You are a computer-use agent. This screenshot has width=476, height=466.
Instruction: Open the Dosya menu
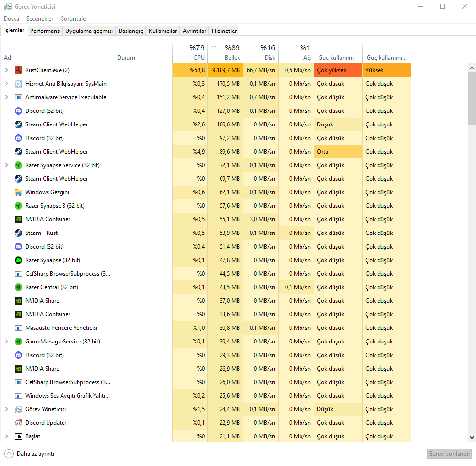click(12, 19)
